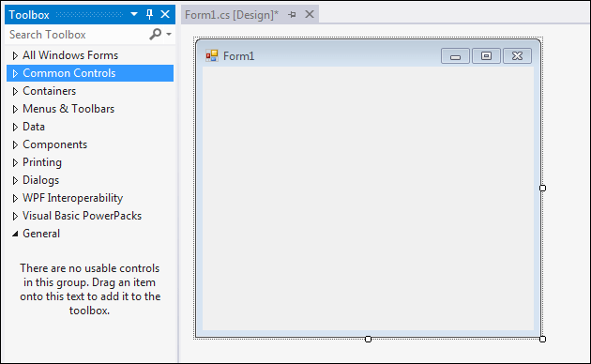
Task: Select the All Windows Forms label
Action: [x=70, y=55]
